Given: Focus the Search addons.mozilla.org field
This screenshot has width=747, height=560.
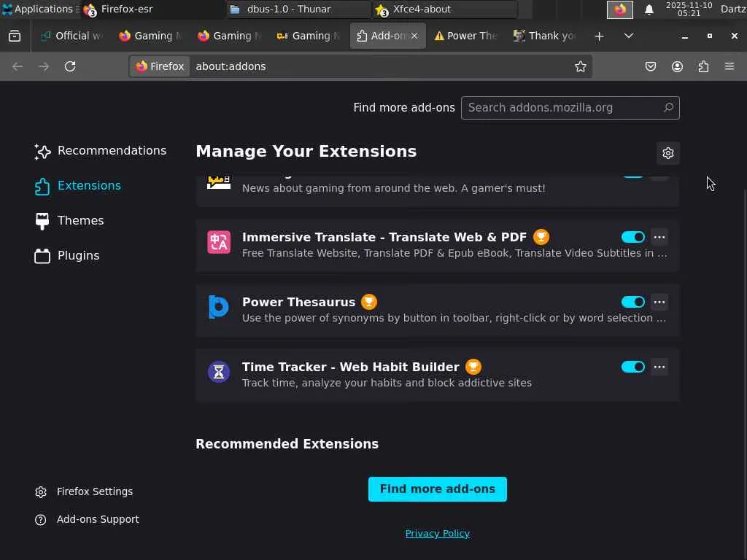Looking at the screenshot, I should coord(570,108).
